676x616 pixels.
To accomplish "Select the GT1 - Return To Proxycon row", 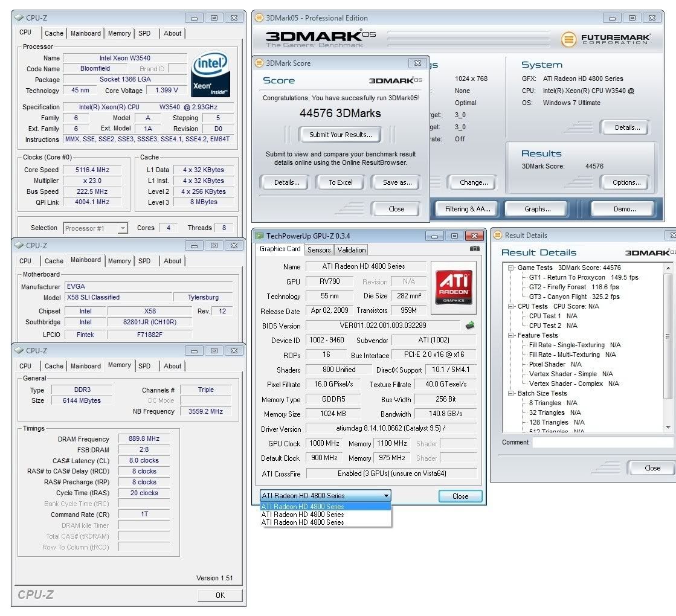I will [x=584, y=277].
